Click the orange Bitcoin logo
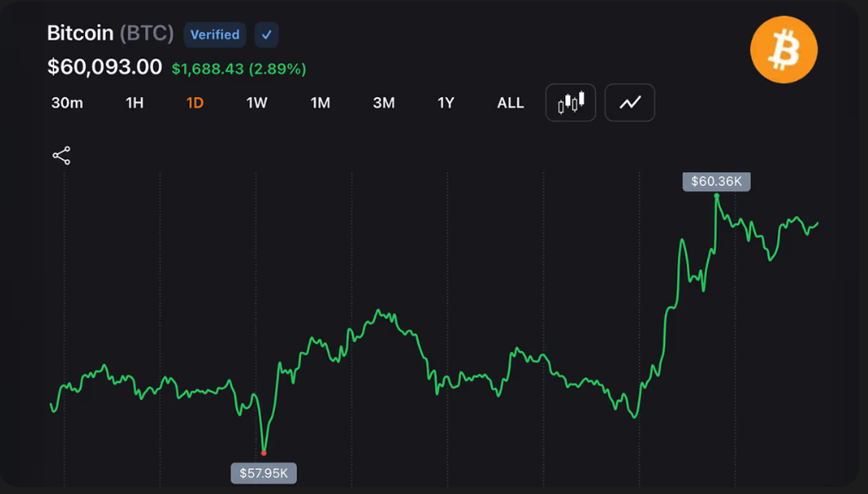Screen dimensions: 868x494 784,50
